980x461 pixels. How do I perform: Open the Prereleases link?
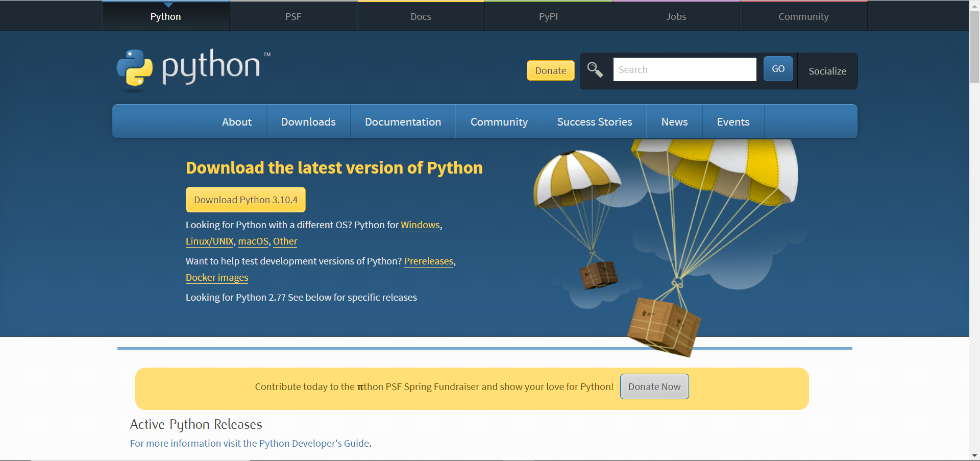(429, 261)
